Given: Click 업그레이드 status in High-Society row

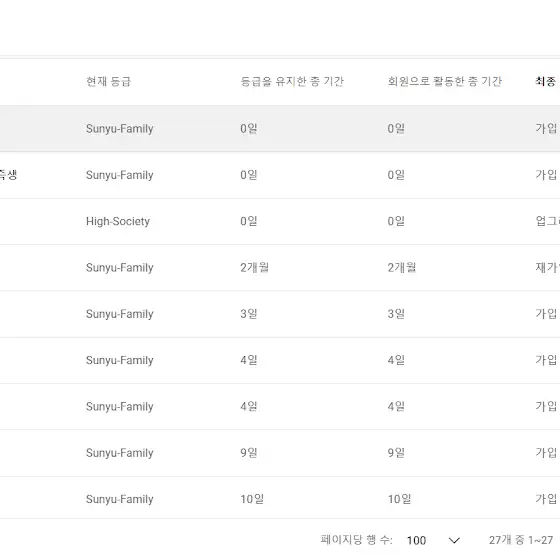Looking at the screenshot, I should (548, 221).
